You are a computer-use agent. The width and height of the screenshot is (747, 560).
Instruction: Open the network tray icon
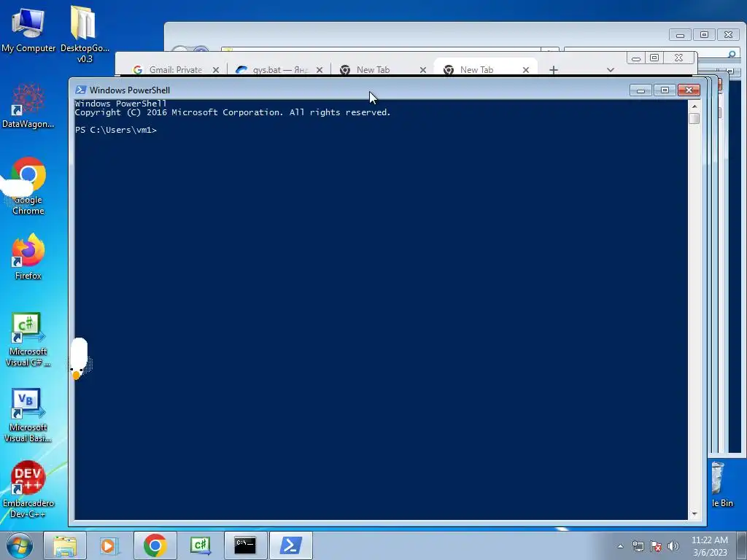pos(638,546)
